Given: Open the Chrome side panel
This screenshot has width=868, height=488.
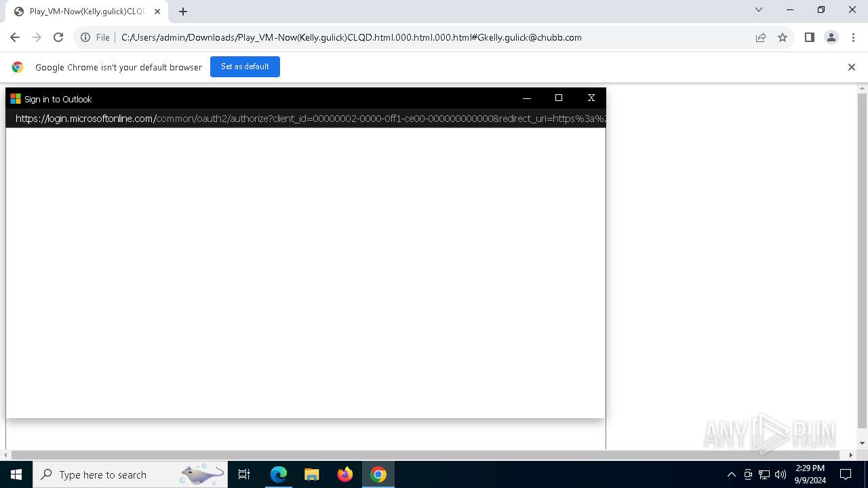Looking at the screenshot, I should (x=809, y=37).
